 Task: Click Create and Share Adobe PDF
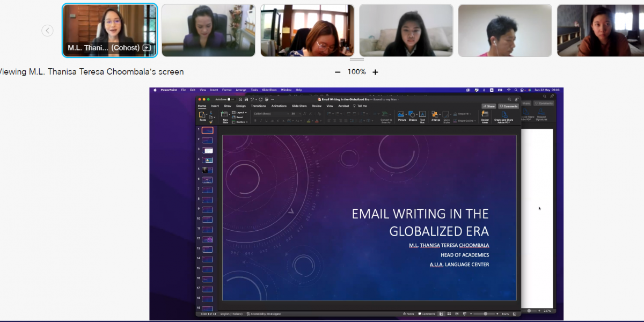pos(503,116)
